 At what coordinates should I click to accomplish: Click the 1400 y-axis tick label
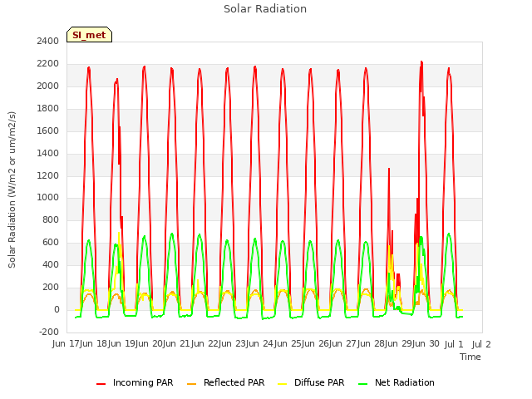click(48, 153)
